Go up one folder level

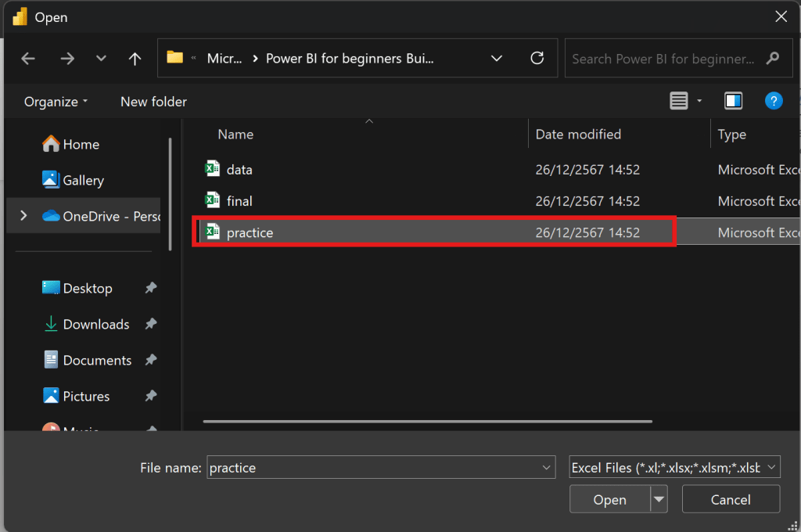tap(135, 59)
